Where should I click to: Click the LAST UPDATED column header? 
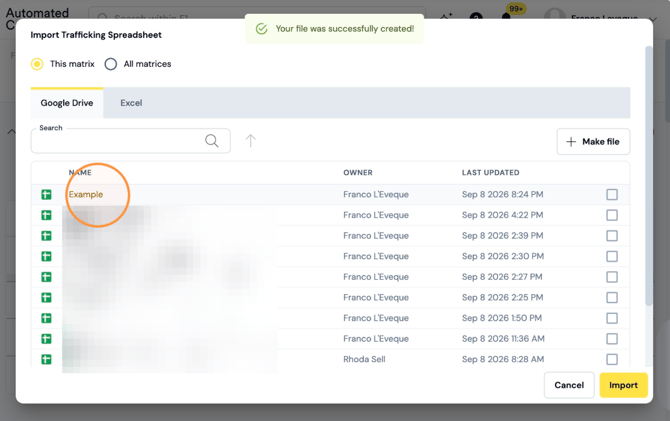pos(491,173)
